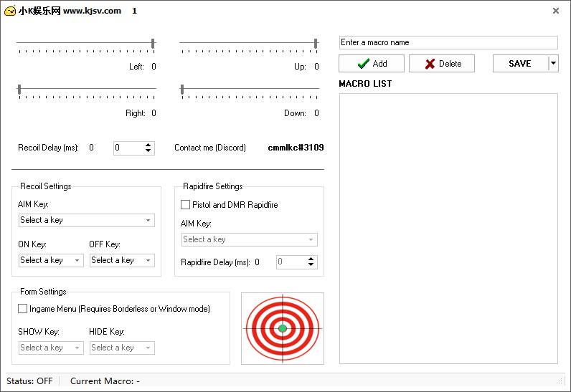
Task: Click the Up recoil slider handle
Action: (x=316, y=44)
